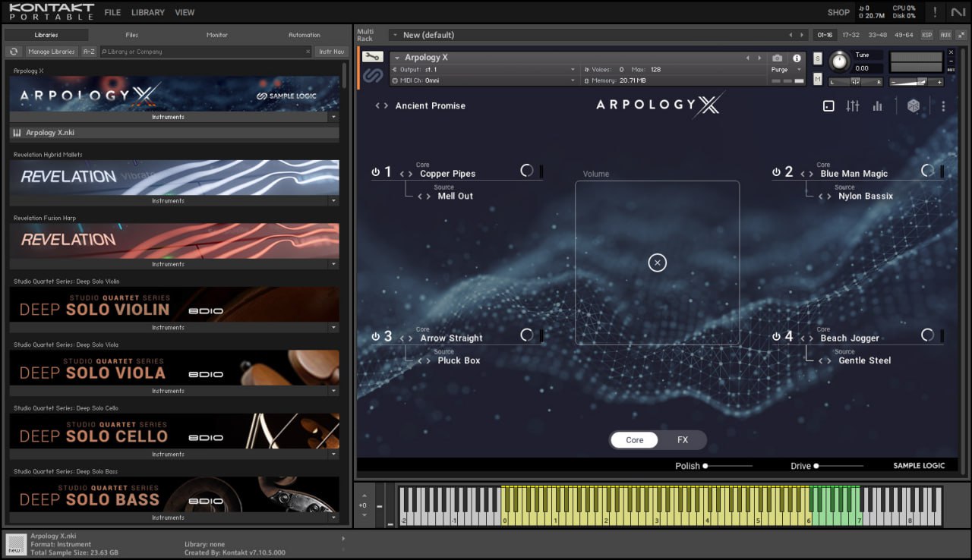Switch to the Monitor tab
Viewport: 972px width, 560px height.
click(x=217, y=35)
